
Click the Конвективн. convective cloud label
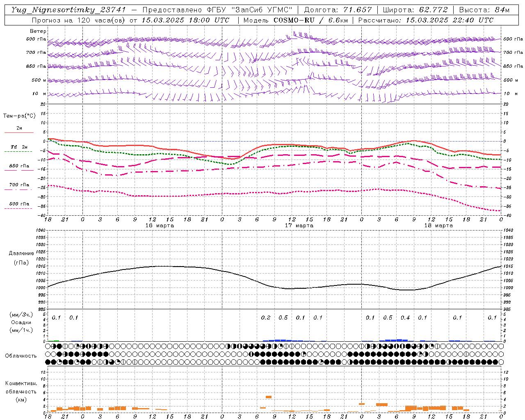[21, 383]
